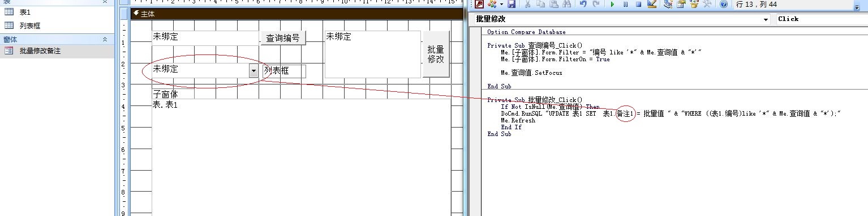Run the macro with green play icon

[x=612, y=4]
